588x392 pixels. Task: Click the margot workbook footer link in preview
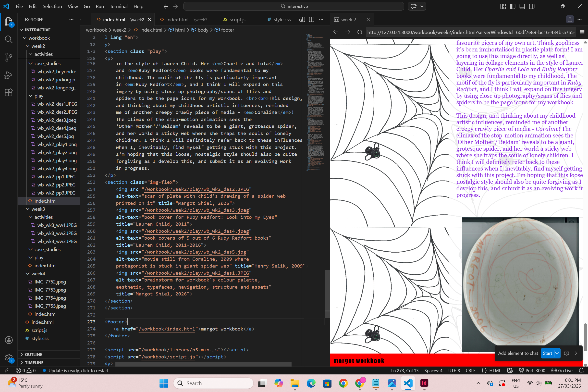(358, 361)
